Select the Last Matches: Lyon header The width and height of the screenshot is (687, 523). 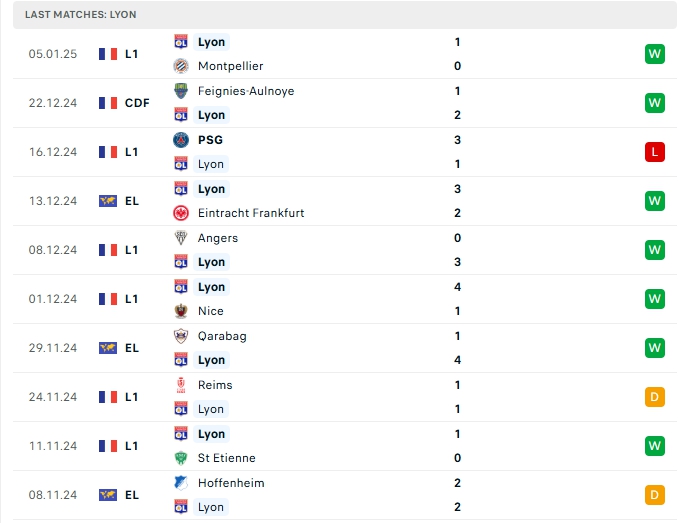click(x=82, y=15)
